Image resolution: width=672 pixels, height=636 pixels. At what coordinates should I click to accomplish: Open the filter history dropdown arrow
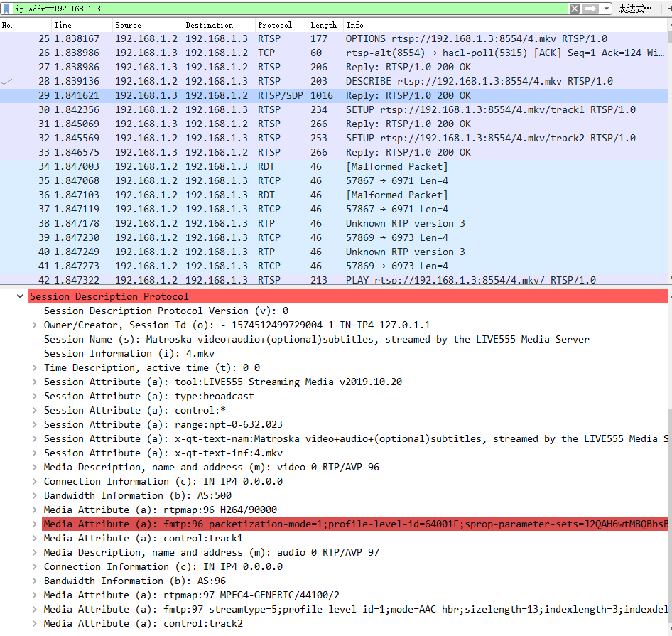(x=606, y=9)
